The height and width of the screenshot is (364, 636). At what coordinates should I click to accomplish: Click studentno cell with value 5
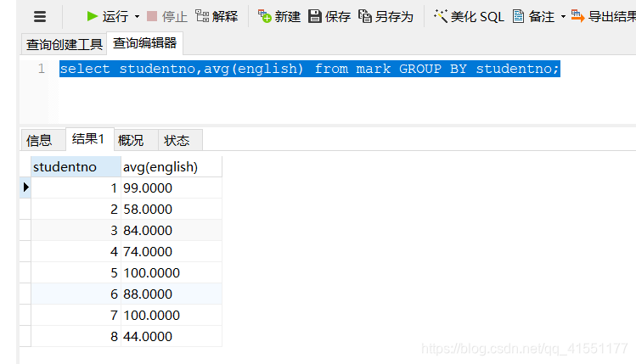tap(76, 272)
